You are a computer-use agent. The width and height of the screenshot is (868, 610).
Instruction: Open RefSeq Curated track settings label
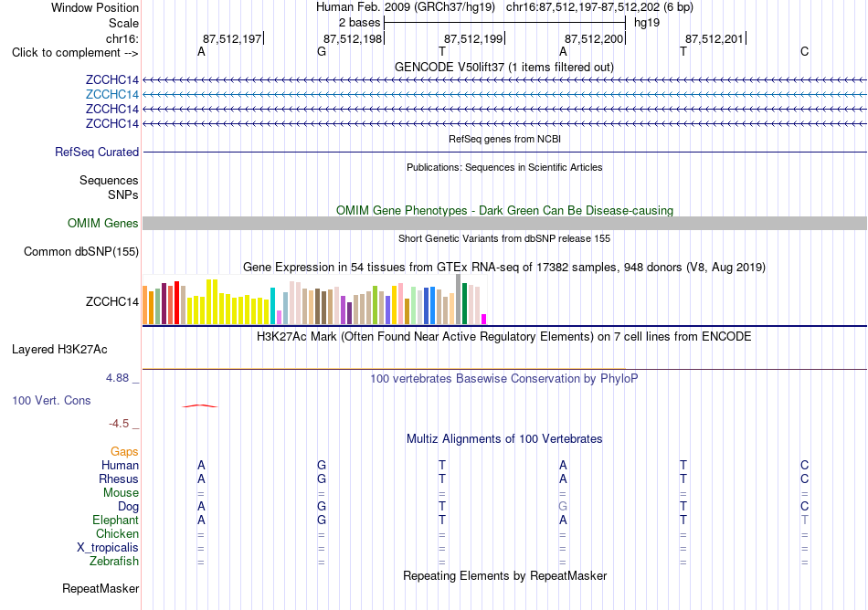coord(97,152)
